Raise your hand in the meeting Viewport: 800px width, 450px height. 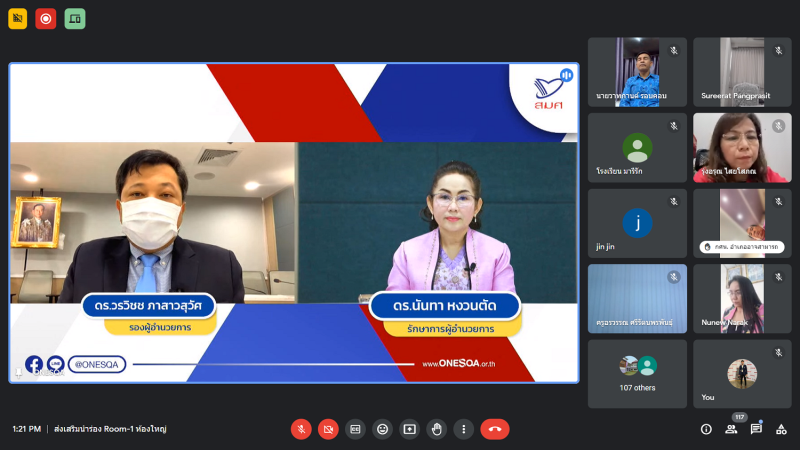pyautogui.click(x=436, y=429)
